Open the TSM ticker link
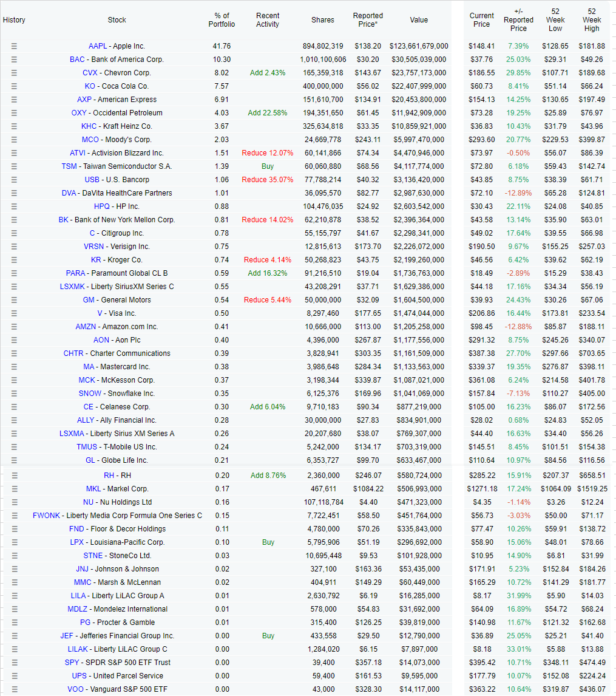Viewport: 616px width, 696px height. click(69, 166)
